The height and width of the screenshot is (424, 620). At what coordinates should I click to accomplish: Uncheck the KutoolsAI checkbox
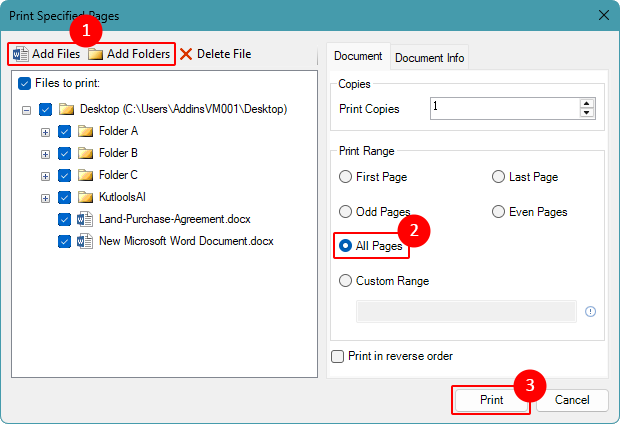coord(64,197)
